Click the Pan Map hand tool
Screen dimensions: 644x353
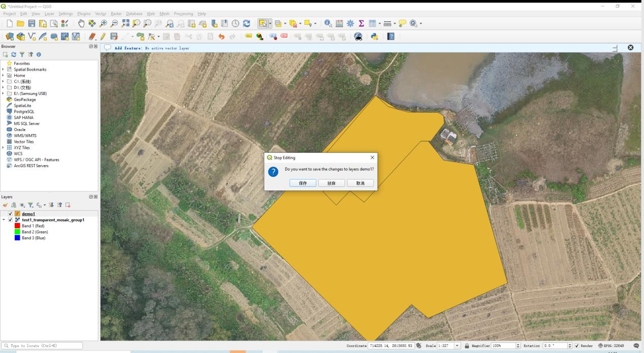[82, 23]
